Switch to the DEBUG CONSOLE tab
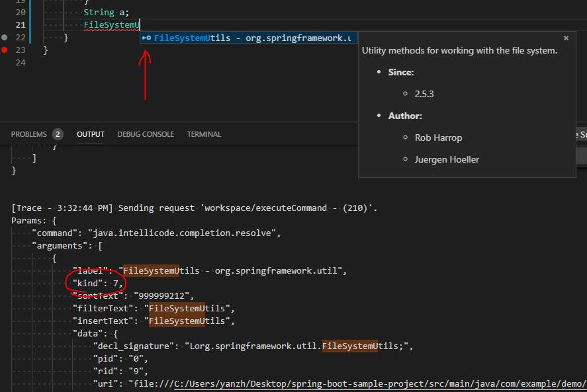Image resolution: width=587 pixels, height=392 pixels. [x=145, y=134]
